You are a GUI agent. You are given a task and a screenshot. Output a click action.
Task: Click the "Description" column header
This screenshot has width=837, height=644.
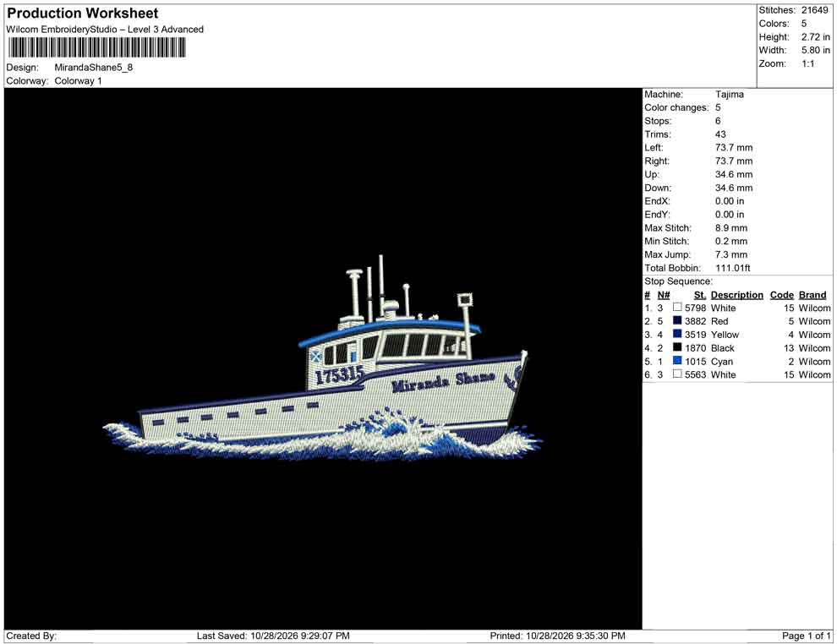point(736,295)
